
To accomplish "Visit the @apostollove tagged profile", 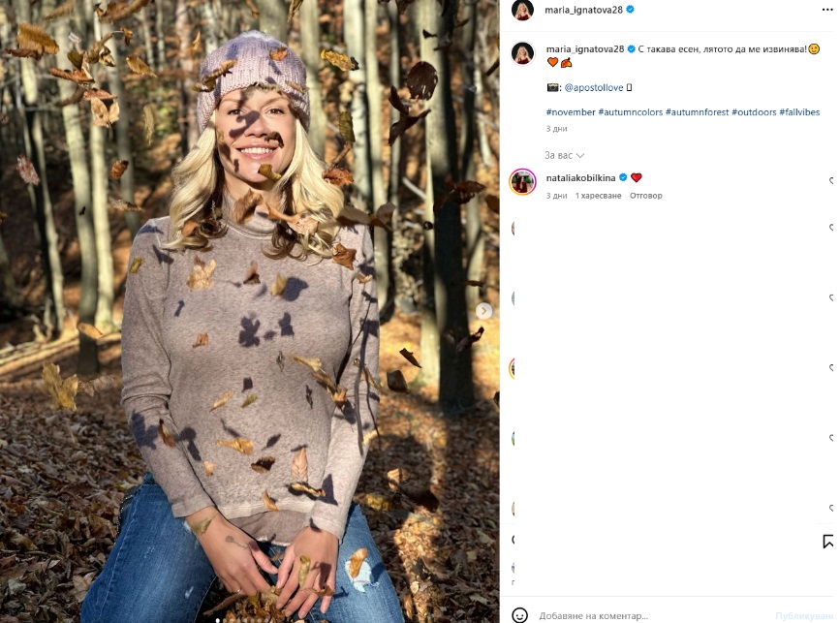I will (595, 87).
